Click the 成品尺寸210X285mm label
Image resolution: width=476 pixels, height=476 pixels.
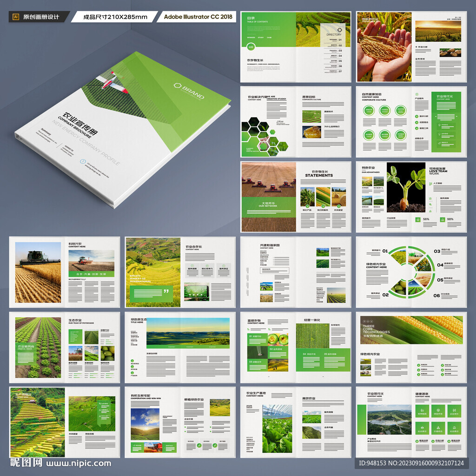tap(115, 17)
